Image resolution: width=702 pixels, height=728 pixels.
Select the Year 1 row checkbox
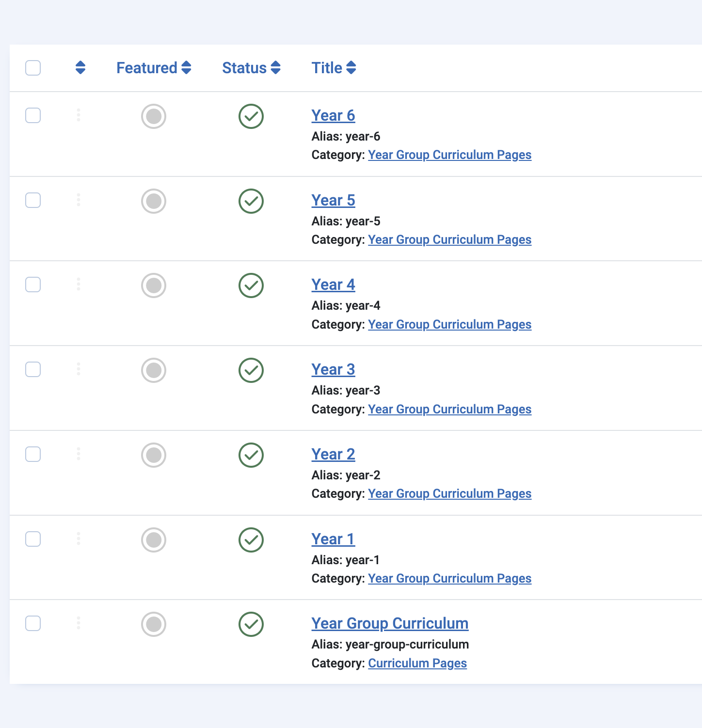[x=33, y=539]
